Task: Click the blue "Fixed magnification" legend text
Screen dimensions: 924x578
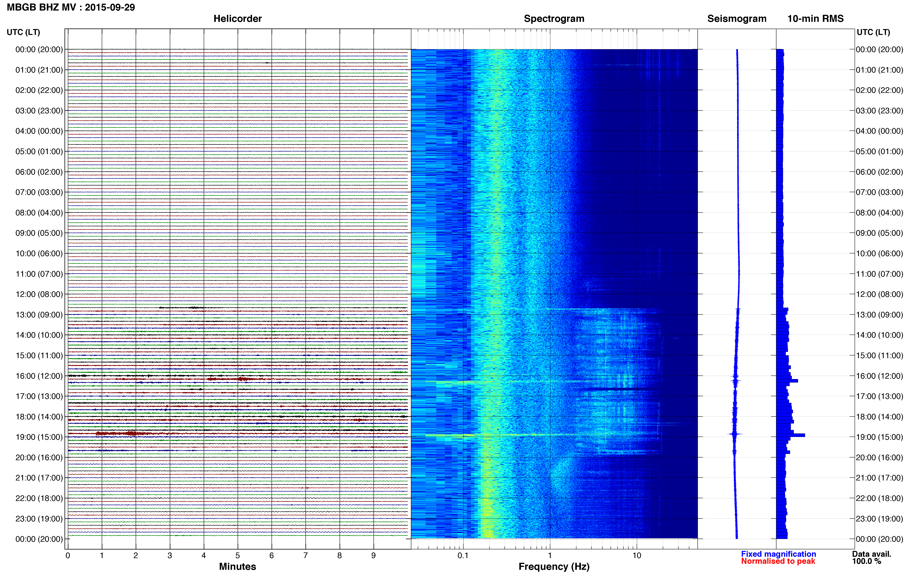Action: pyautogui.click(x=778, y=554)
